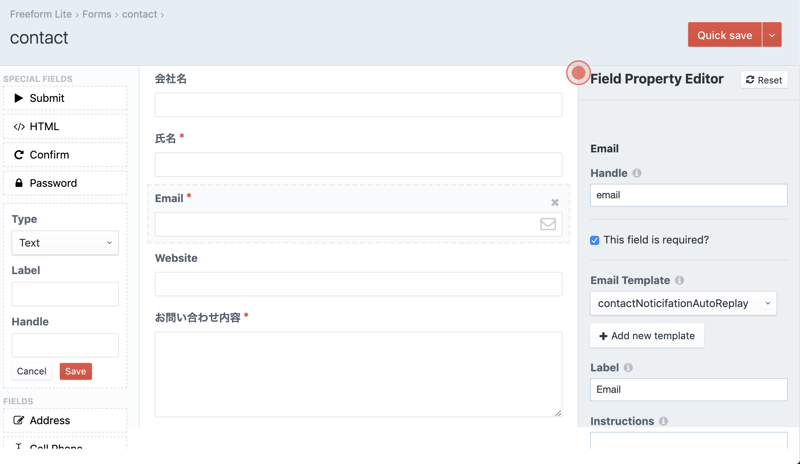Viewport: 800px width, 464px height.
Task: Click the Website input field
Action: pyautogui.click(x=358, y=284)
